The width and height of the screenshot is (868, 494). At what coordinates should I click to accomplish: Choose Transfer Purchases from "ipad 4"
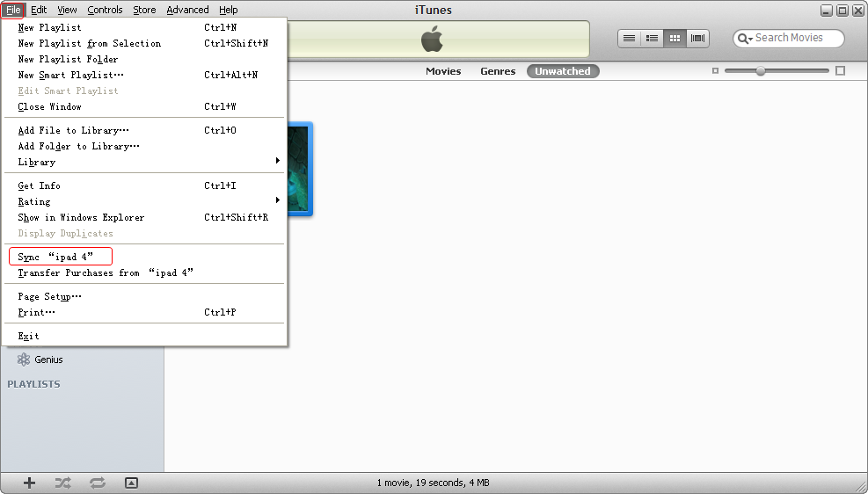144,272
